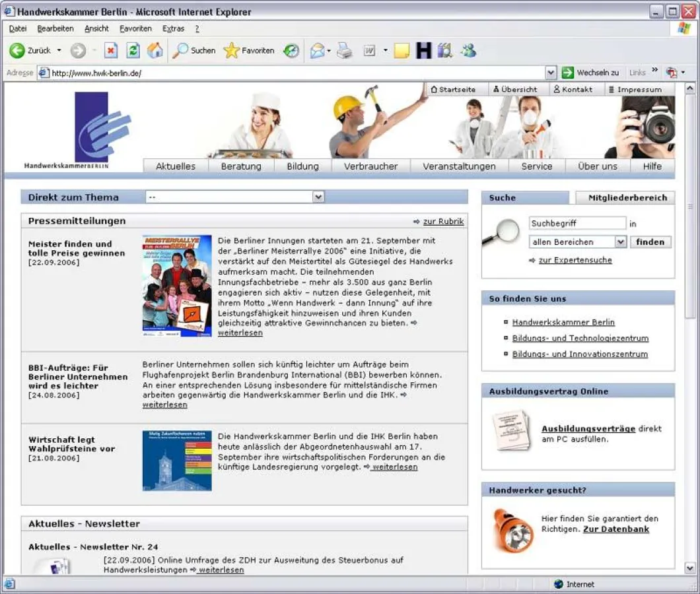
Task: Open the Favoriten menu in menu bar
Action: pyautogui.click(x=135, y=29)
